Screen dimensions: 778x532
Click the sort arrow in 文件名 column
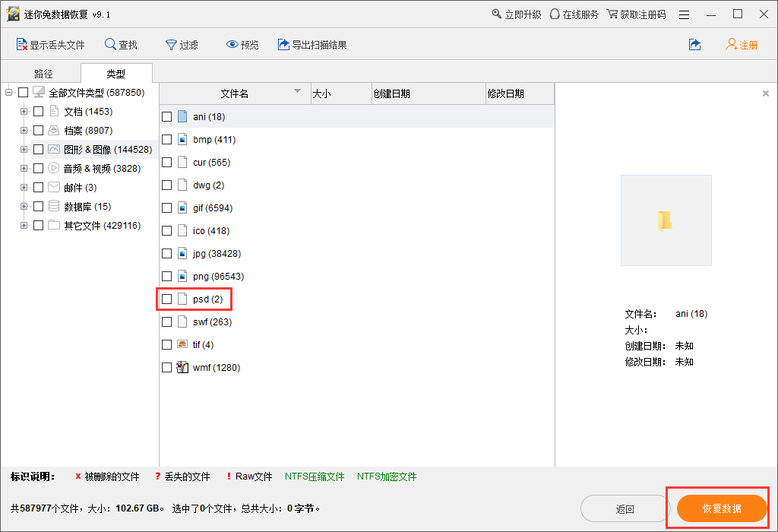[x=297, y=90]
